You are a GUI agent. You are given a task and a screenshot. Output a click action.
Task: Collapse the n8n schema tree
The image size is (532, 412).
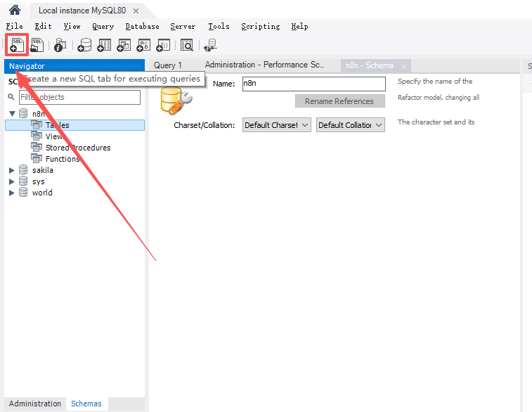(12, 113)
